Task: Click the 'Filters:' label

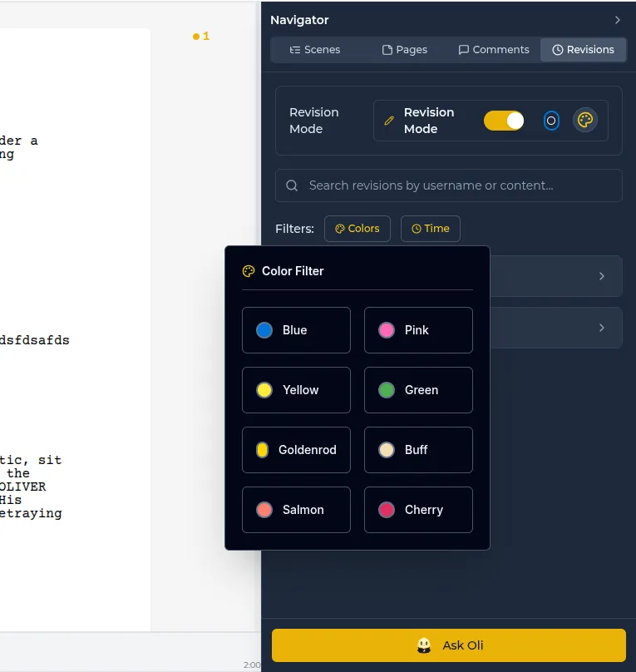Action: click(294, 229)
